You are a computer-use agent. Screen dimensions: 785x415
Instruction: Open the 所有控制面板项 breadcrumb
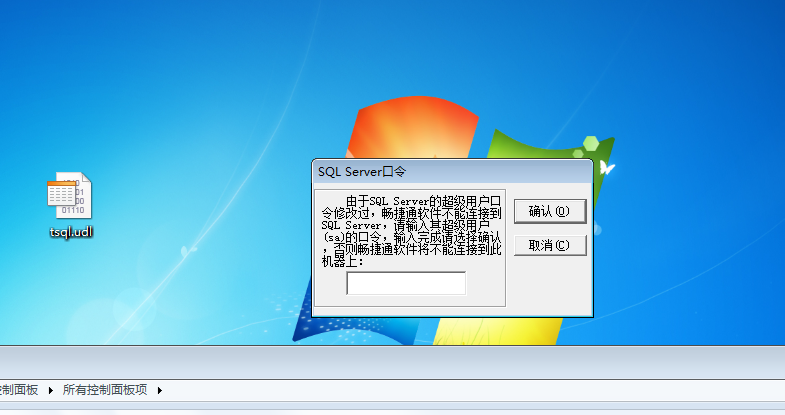pyautogui.click(x=105, y=390)
